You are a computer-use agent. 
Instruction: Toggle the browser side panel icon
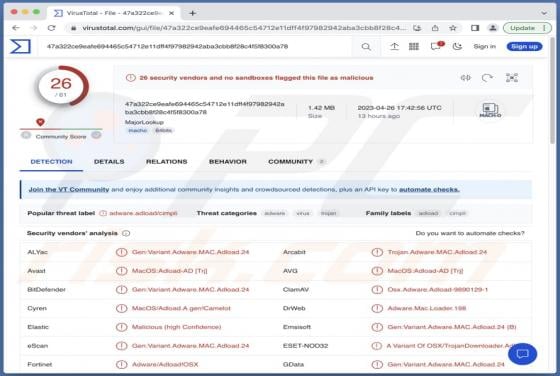click(475, 28)
